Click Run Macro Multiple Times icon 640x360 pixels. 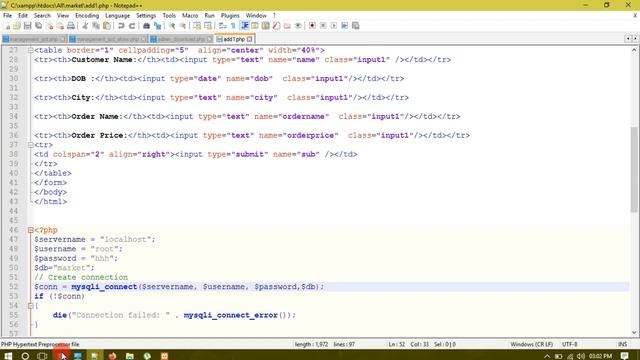pos(344,26)
